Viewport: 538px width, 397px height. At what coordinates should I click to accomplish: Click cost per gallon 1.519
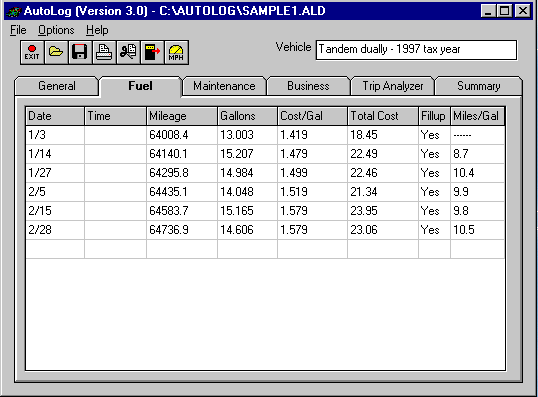[x=312, y=192]
